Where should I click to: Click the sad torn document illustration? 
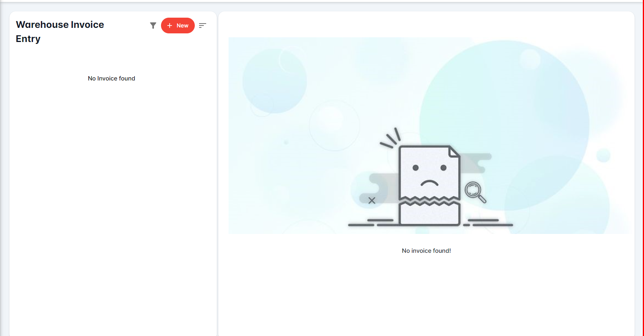tap(429, 185)
